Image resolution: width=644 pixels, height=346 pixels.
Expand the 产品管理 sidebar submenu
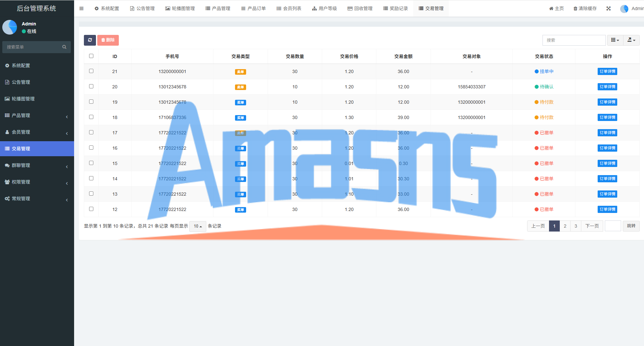pyautogui.click(x=37, y=115)
